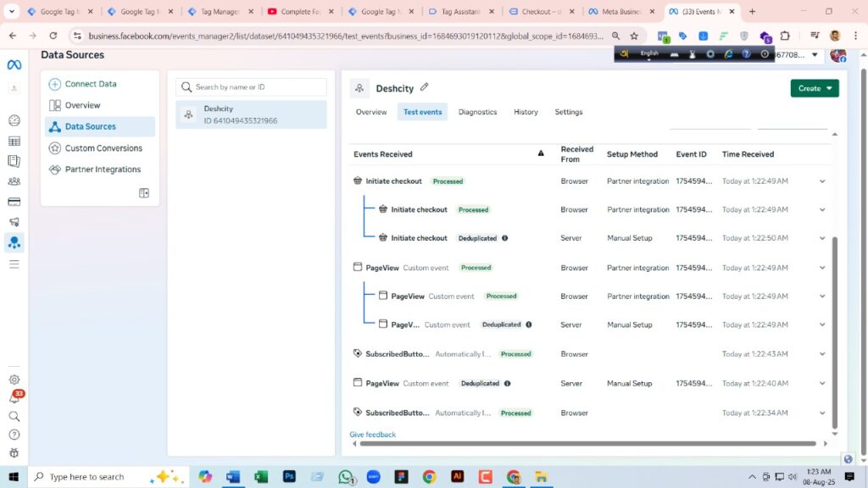
Task: Open the Diagnostics tab
Action: click(x=477, y=112)
